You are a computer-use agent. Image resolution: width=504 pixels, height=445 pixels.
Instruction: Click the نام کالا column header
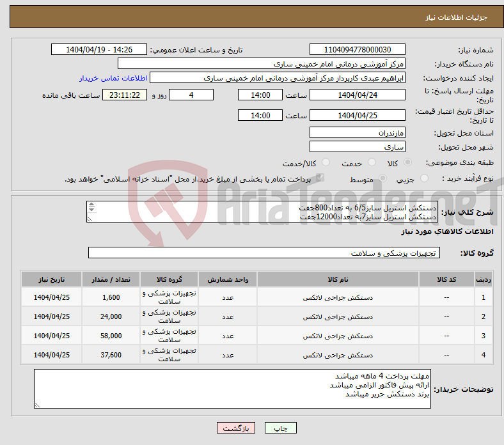tap(338, 279)
